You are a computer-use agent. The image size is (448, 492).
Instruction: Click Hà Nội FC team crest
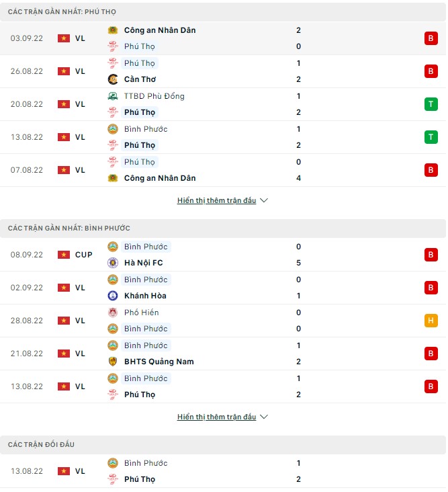(x=113, y=263)
